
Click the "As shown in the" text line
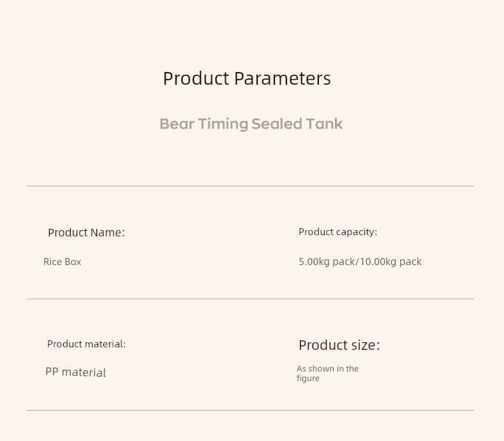(x=327, y=368)
